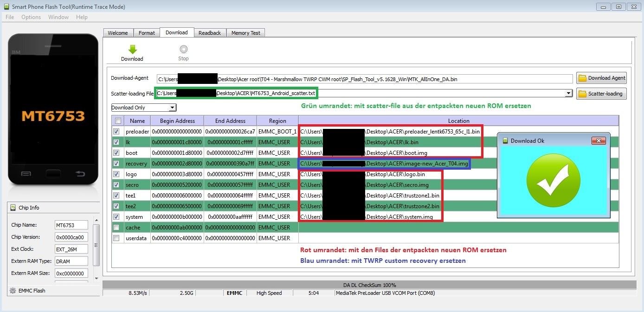The height and width of the screenshot is (312, 644).
Task: Click the Chip Name field MT6753
Action: pos(71,225)
